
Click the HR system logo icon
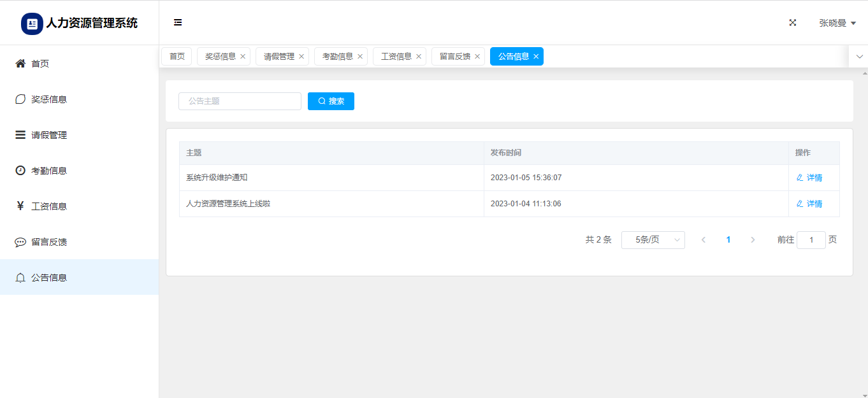32,24
